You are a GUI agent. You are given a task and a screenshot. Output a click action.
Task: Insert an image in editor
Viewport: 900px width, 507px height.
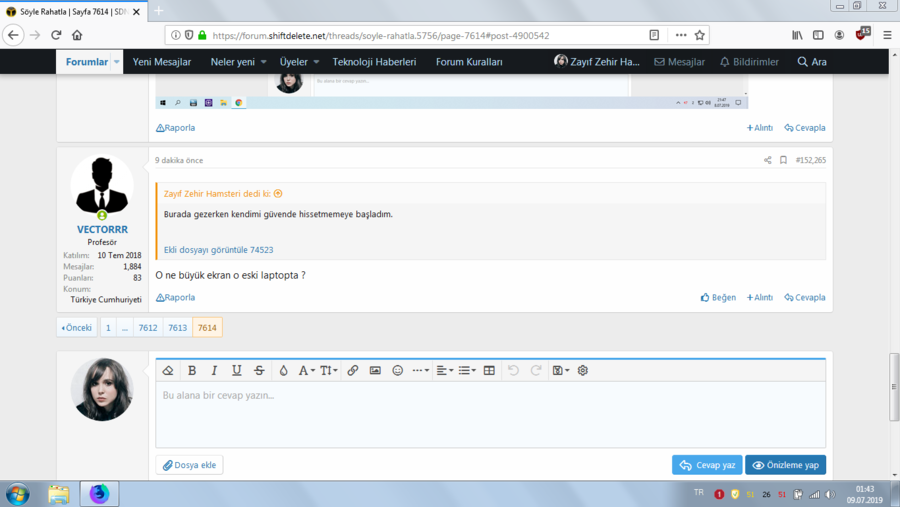pyautogui.click(x=375, y=370)
